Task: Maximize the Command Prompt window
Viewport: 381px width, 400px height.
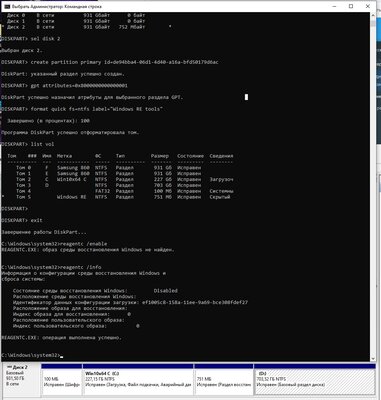Action: (351, 6)
